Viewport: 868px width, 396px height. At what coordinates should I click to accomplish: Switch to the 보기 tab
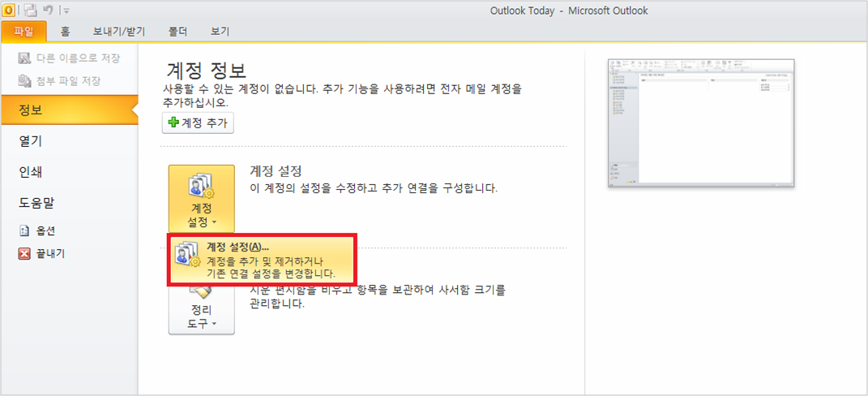tap(220, 32)
